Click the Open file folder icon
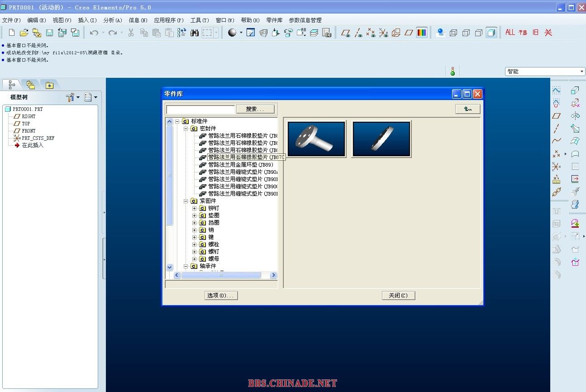 [24, 33]
